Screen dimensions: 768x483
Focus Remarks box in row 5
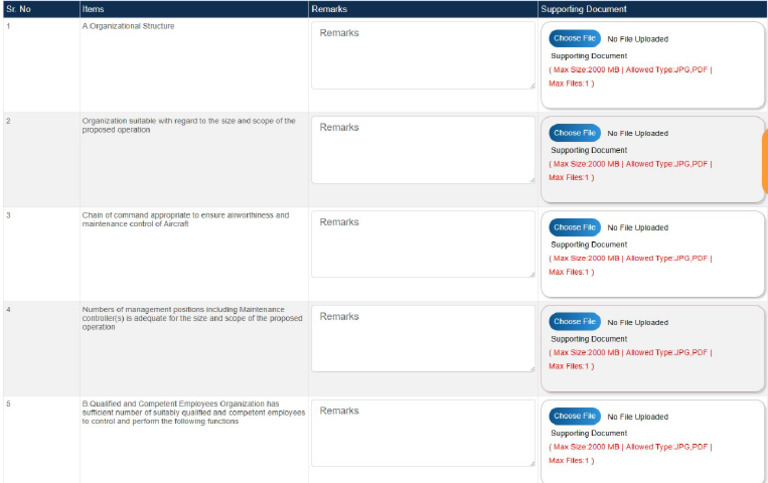point(423,433)
